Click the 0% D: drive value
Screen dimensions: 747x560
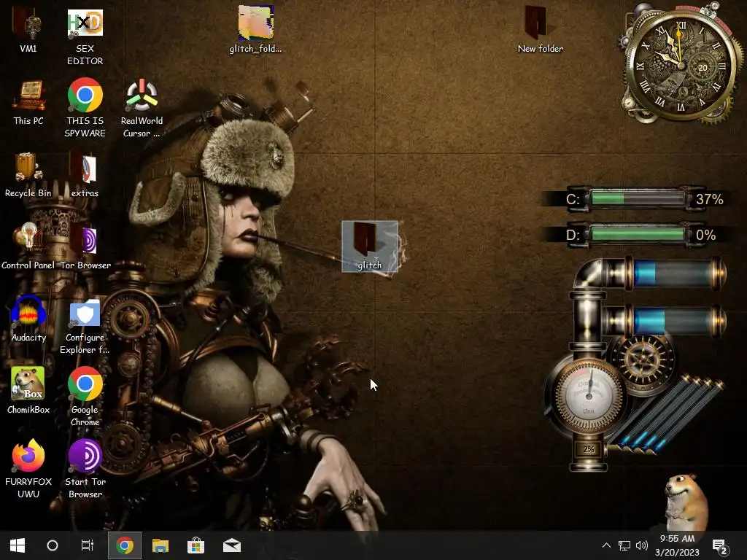pyautogui.click(x=705, y=235)
